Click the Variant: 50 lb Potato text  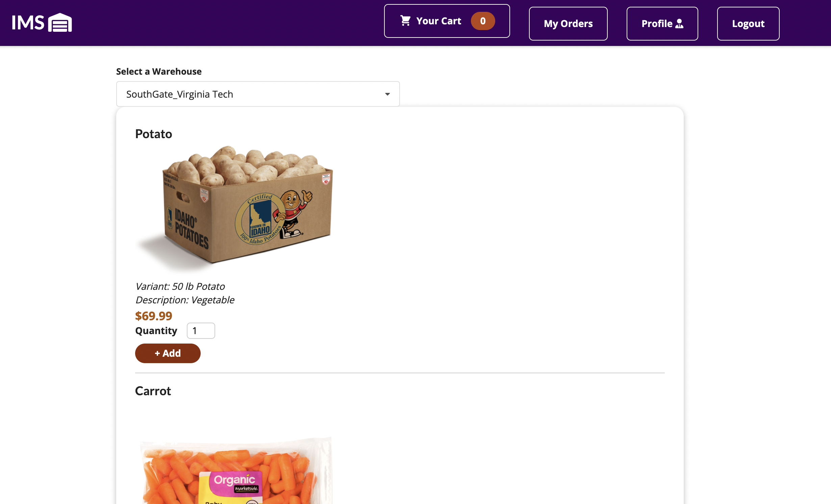click(180, 286)
